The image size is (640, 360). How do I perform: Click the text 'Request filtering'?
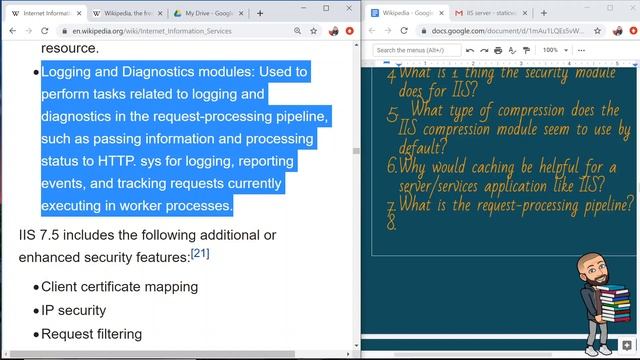pos(91,334)
